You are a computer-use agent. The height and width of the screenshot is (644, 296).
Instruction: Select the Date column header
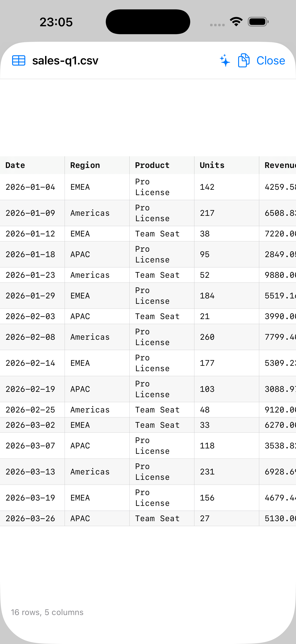point(33,165)
